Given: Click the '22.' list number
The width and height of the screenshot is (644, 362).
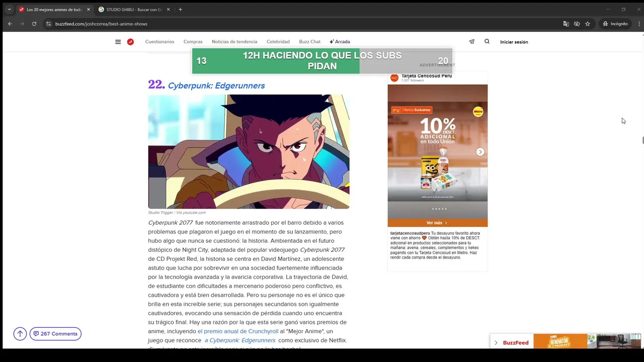Looking at the screenshot, I should [x=156, y=84].
